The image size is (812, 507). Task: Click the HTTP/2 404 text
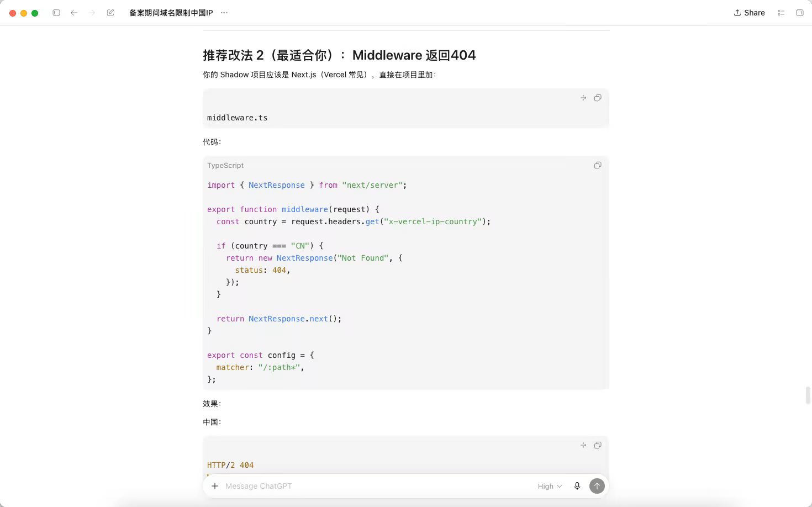point(230,465)
